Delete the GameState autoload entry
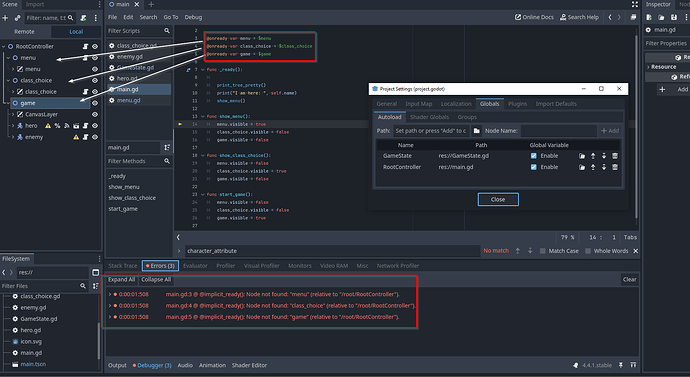The height and width of the screenshot is (377, 690). [615, 156]
